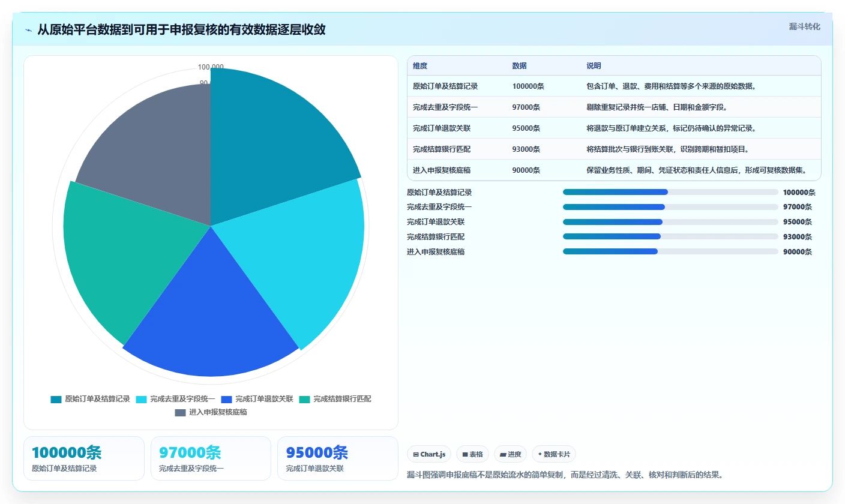The height and width of the screenshot is (504, 845).
Task: Click progress bar for 完成去重及字段统一
Action: pos(670,207)
